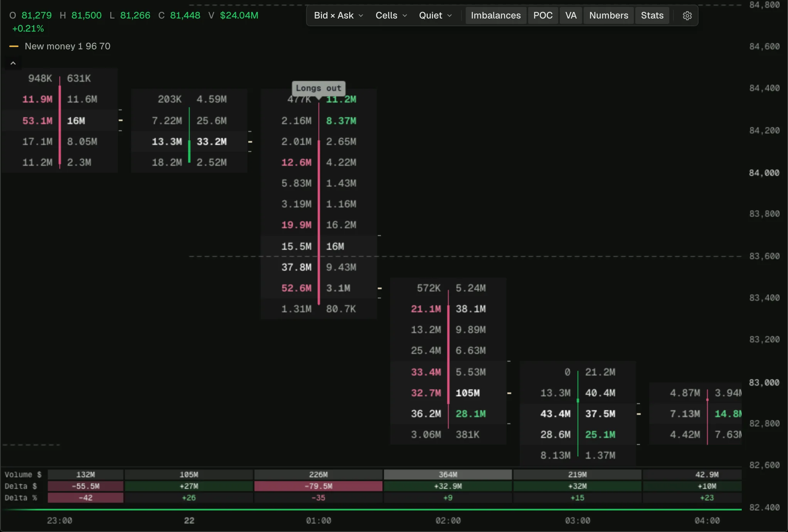Click the 21.1M red bid cell
The height and width of the screenshot is (532, 788).
(426, 309)
